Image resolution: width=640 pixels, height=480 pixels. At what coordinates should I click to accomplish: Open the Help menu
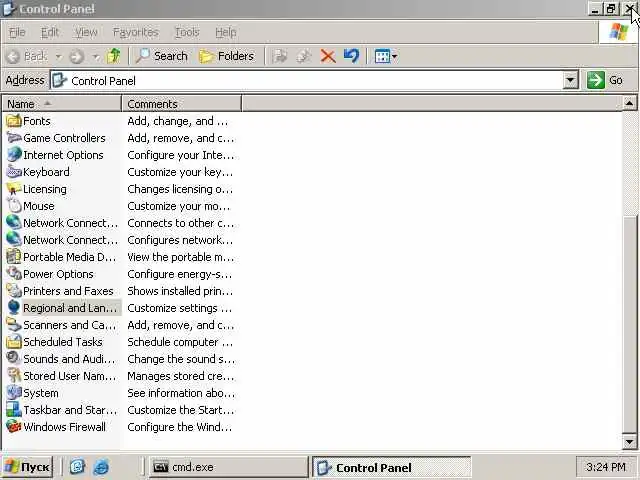(x=226, y=32)
